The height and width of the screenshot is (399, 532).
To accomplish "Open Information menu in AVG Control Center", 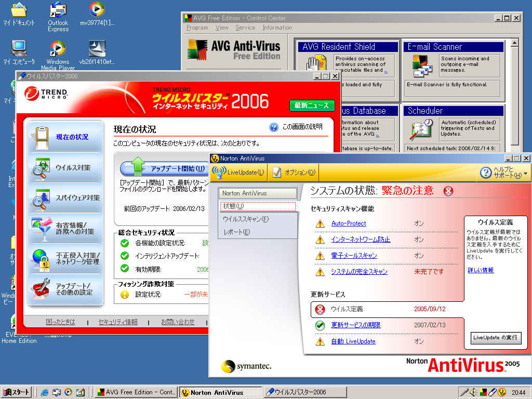I will (277, 28).
